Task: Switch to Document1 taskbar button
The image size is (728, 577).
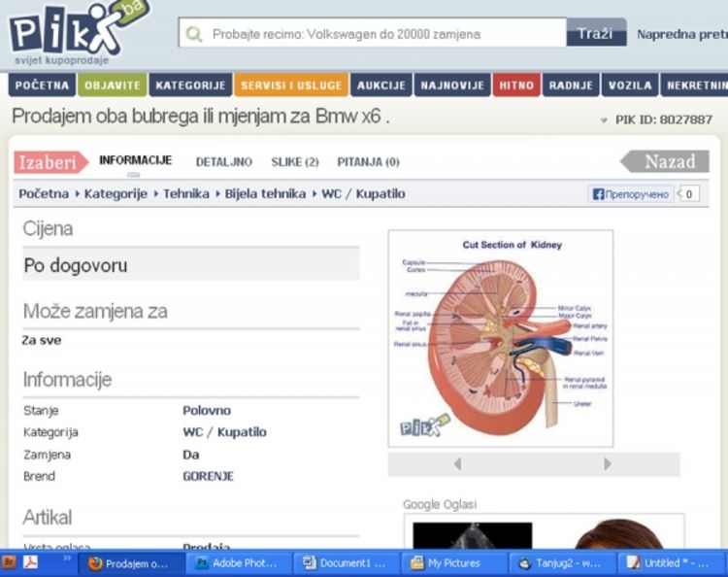Action: (347, 563)
